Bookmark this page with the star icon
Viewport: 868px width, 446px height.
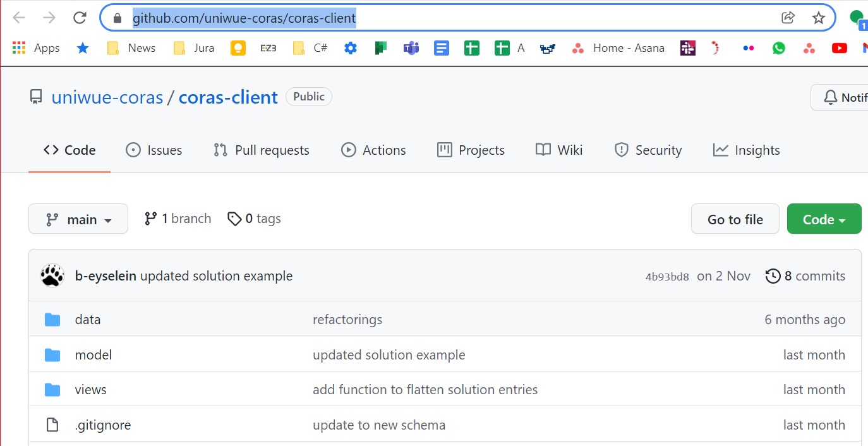pos(819,18)
